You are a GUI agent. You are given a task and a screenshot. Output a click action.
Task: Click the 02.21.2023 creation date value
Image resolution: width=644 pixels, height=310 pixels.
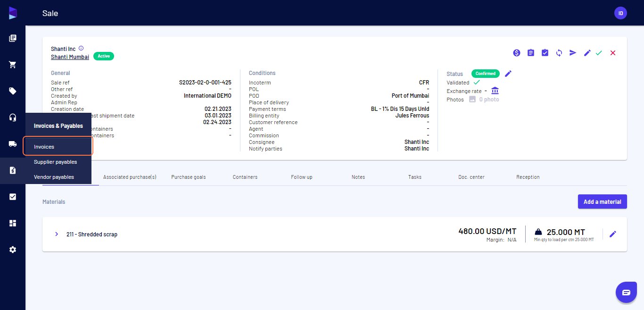(218, 109)
